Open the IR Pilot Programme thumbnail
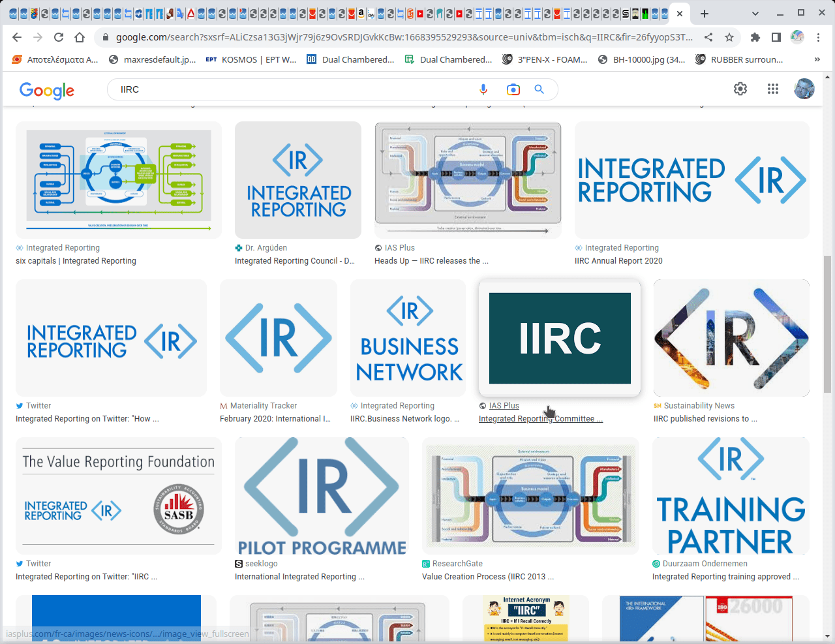 pos(322,496)
